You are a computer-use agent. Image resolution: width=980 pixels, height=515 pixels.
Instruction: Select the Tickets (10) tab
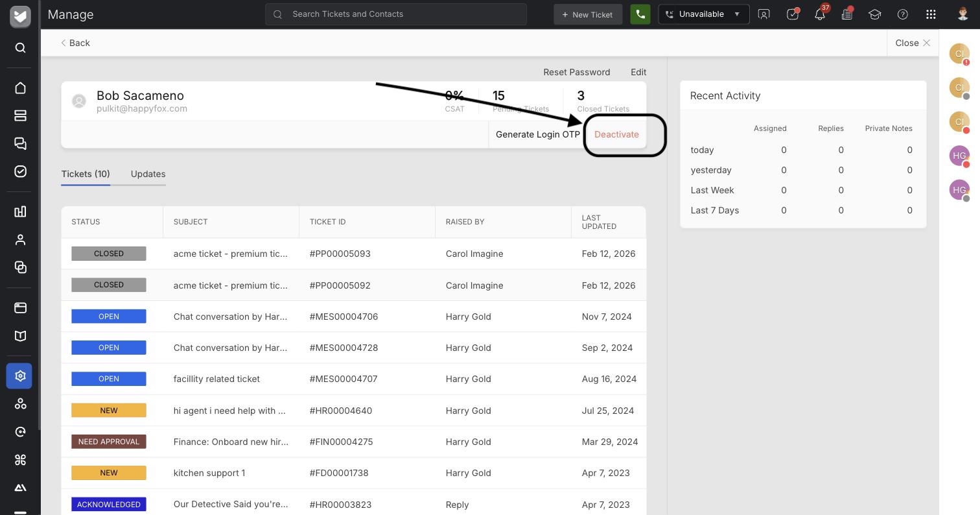pyautogui.click(x=86, y=174)
